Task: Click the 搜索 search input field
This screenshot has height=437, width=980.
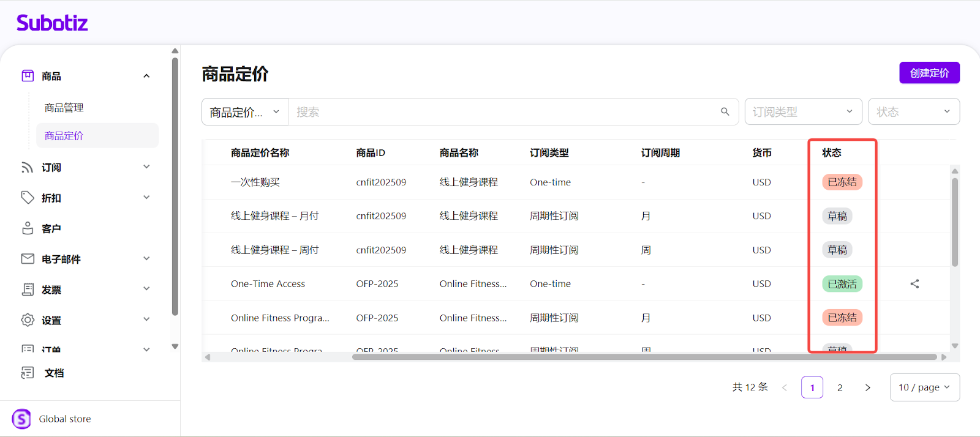Action: [502, 112]
